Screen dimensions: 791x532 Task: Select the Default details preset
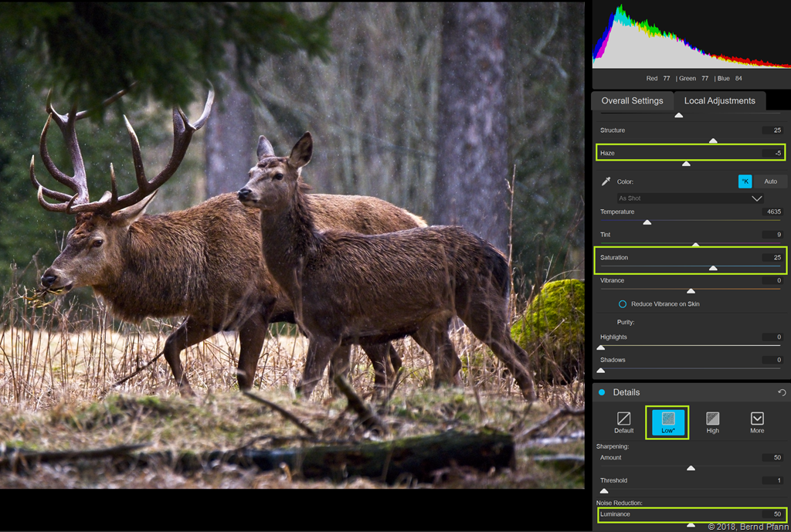coord(623,422)
